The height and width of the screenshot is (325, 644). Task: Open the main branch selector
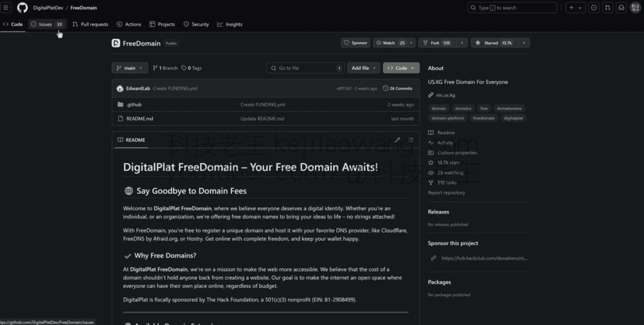tap(130, 68)
